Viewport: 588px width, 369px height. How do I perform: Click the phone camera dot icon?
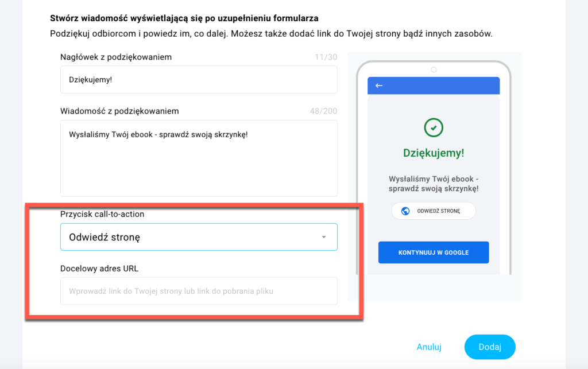[434, 69]
